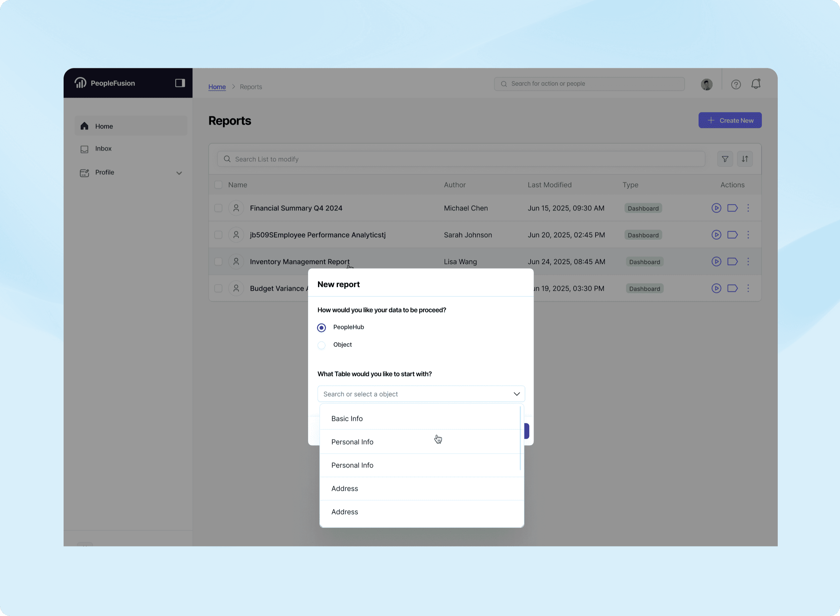
Task: Click the dropdown list scrollbar
Action: [x=520, y=438]
